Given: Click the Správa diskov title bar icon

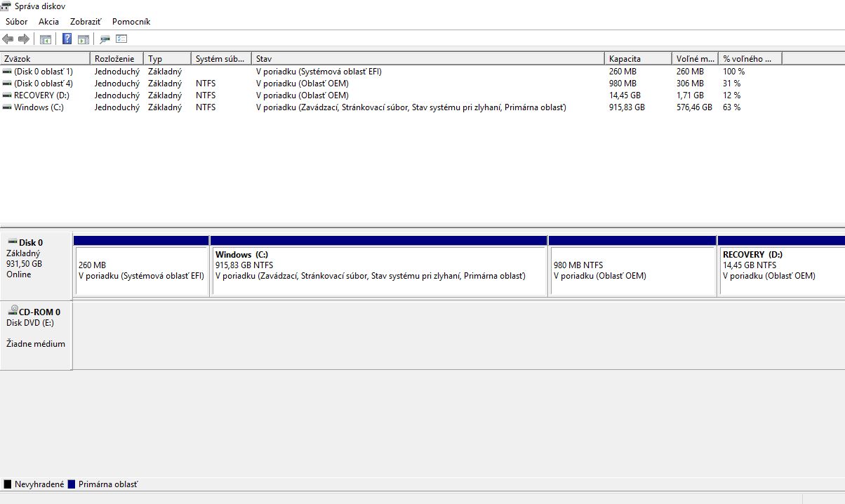Looking at the screenshot, I should pyautogui.click(x=7, y=6).
